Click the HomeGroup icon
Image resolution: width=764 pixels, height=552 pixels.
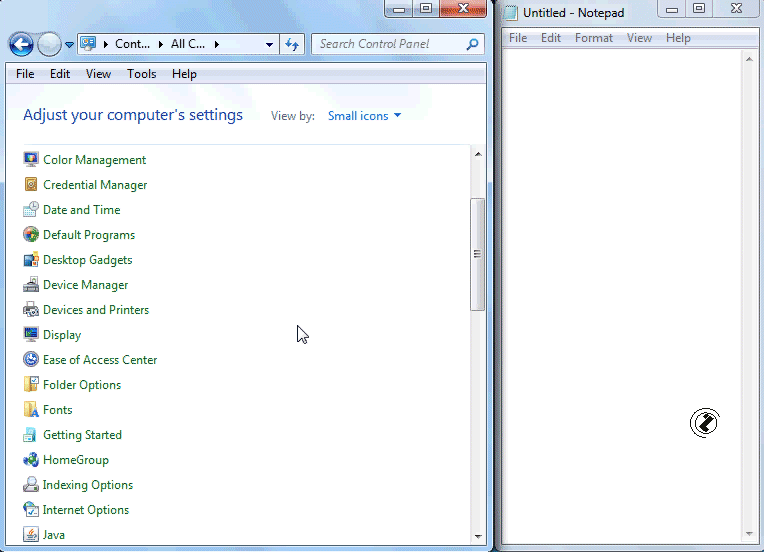tap(31, 460)
